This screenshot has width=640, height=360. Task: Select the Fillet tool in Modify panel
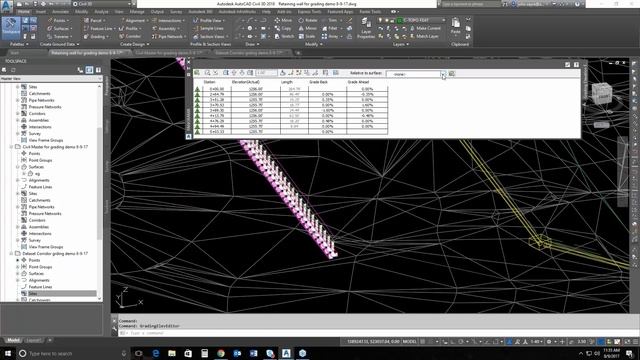point(330,29)
